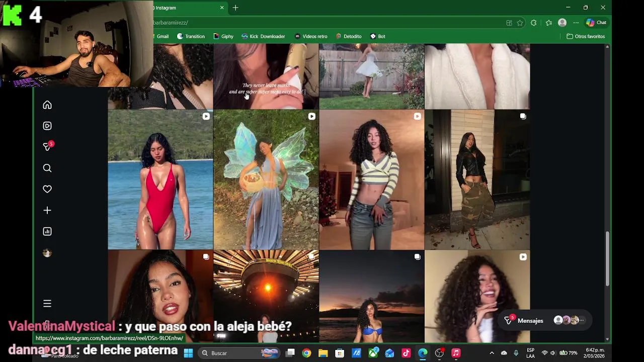The height and width of the screenshot is (362, 644).
Task: Open the Search magnifier in Instagram sidebar
Action: point(47,168)
